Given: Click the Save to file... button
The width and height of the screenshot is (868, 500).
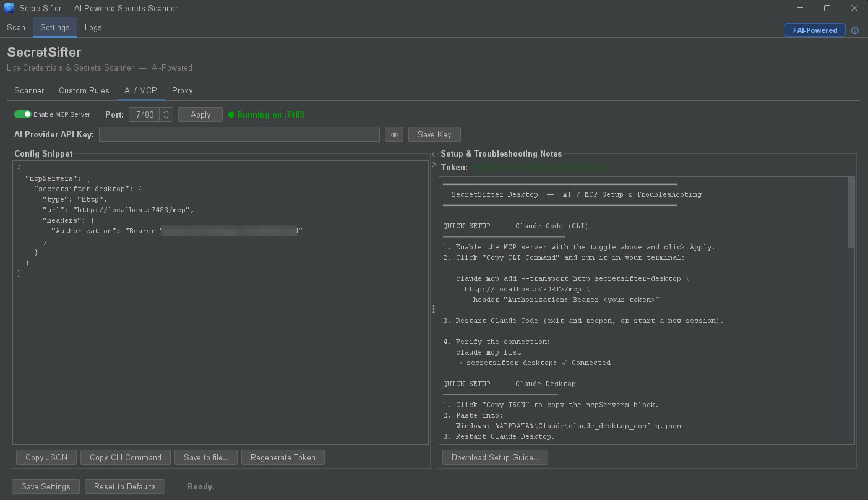Looking at the screenshot, I should point(206,457).
